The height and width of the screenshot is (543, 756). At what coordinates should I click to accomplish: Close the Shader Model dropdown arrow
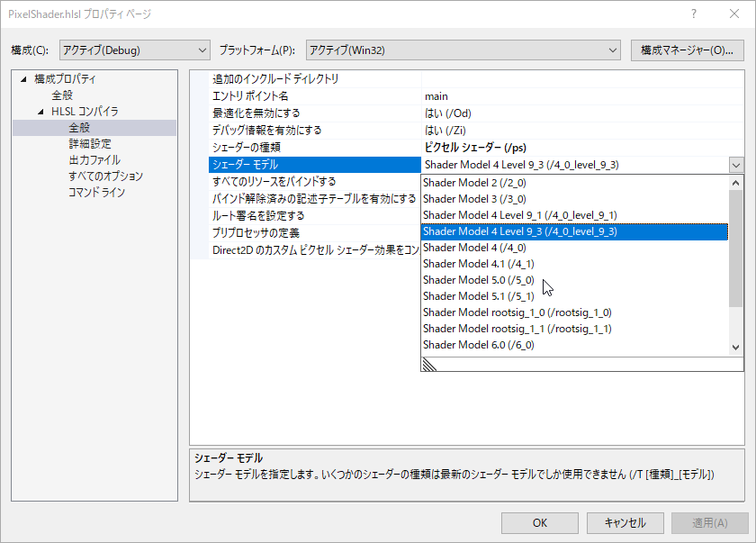[x=736, y=166]
